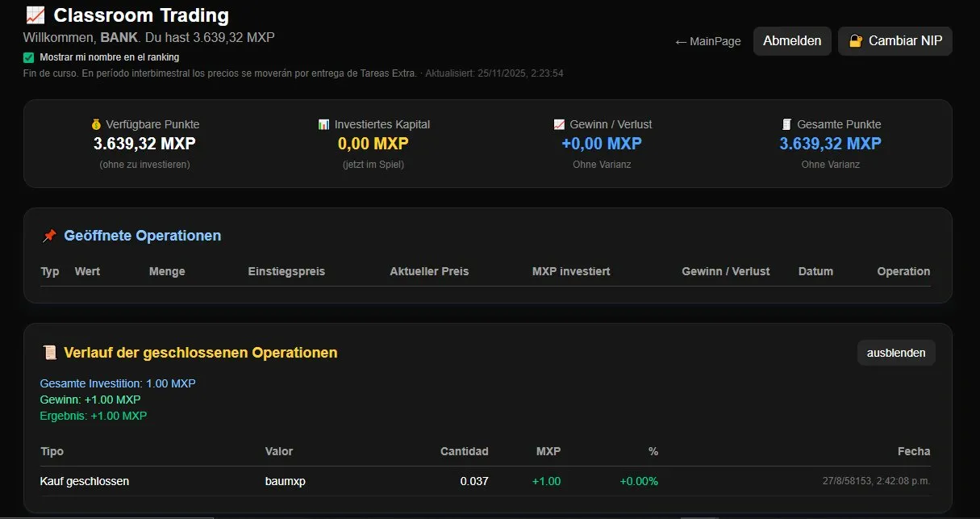The height and width of the screenshot is (519, 980).
Task: Click the baumxp asset name
Action: [x=285, y=481]
